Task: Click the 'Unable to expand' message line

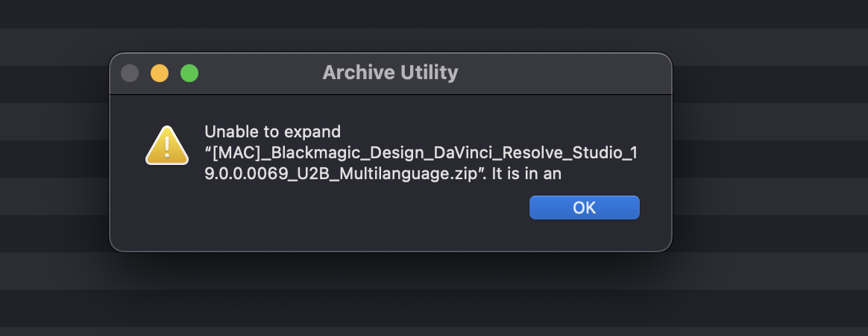Action: (x=272, y=132)
